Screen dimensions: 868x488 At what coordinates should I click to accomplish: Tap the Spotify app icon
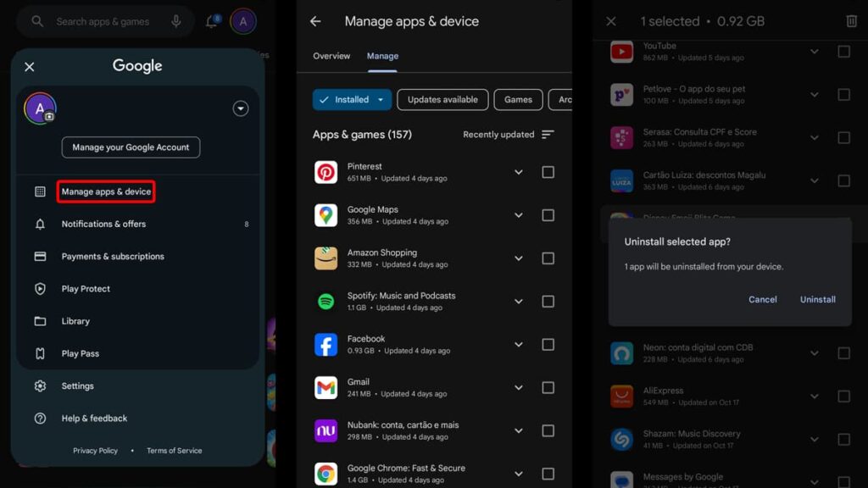[326, 302]
